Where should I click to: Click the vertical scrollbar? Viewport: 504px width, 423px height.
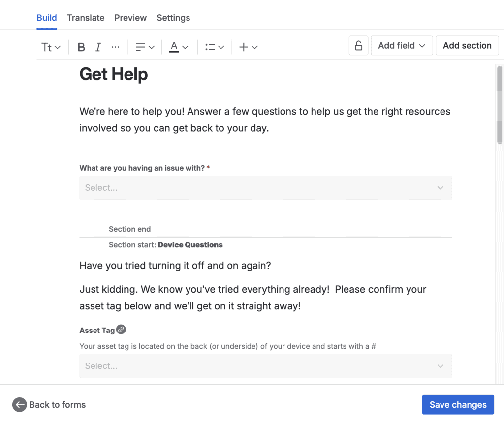(500, 106)
